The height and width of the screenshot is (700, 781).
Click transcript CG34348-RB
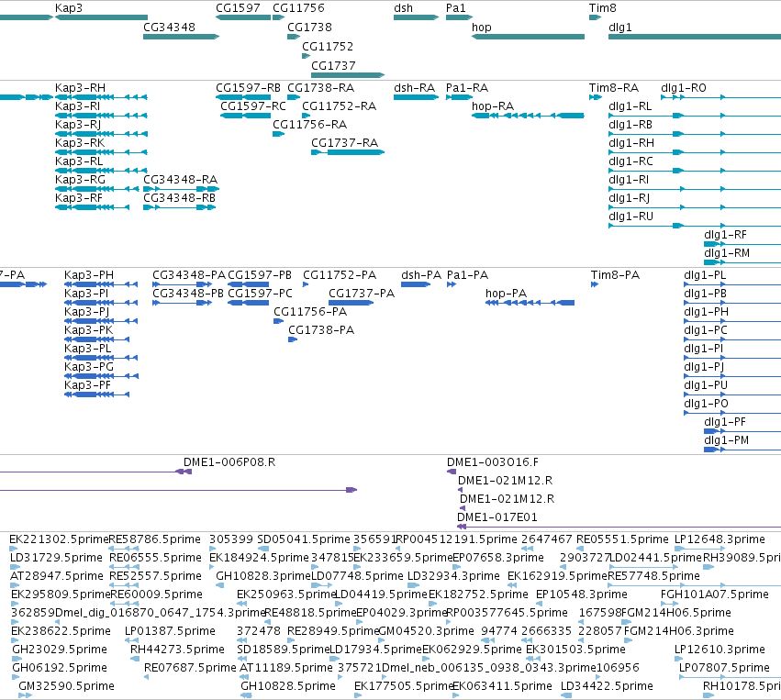(x=179, y=207)
